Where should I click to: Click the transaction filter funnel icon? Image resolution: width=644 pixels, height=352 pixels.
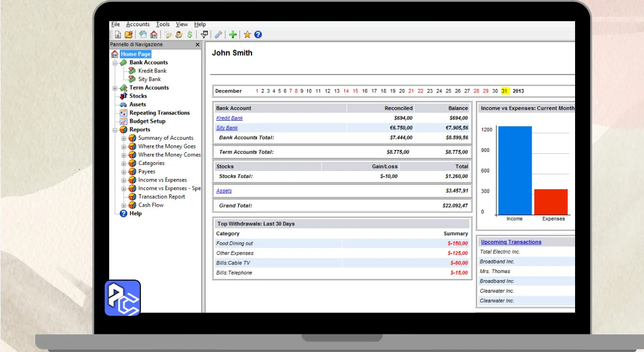(x=204, y=35)
